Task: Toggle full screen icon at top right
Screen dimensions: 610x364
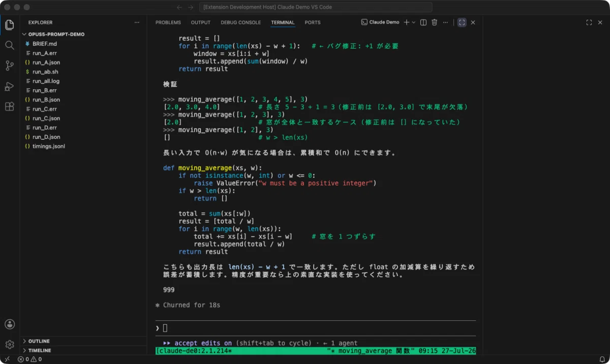Action: (x=589, y=22)
